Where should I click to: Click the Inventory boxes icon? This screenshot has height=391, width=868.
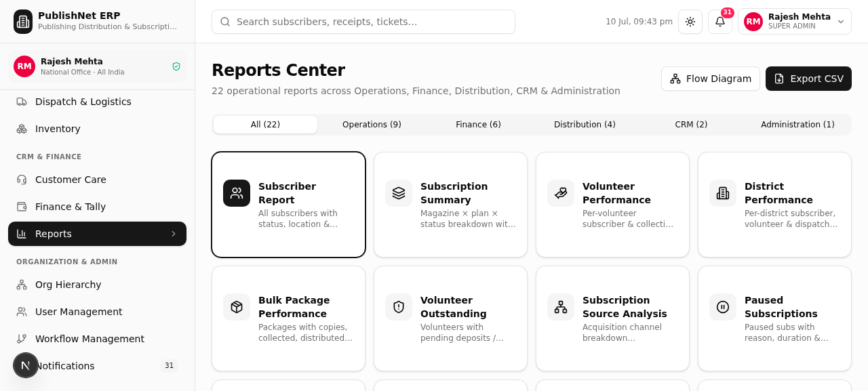[22, 129]
